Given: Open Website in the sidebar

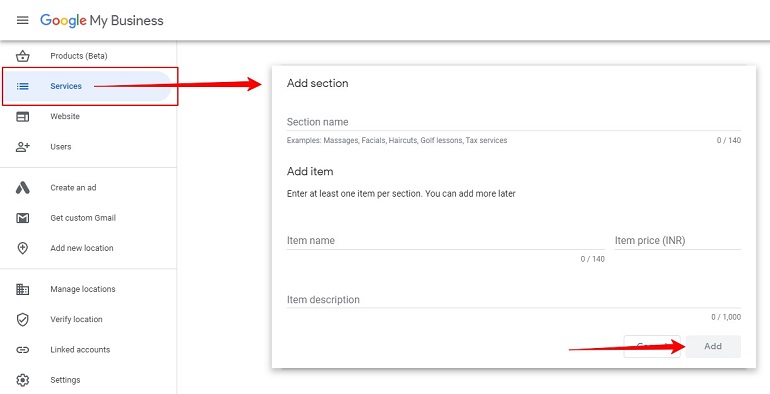Looking at the screenshot, I should coord(65,116).
